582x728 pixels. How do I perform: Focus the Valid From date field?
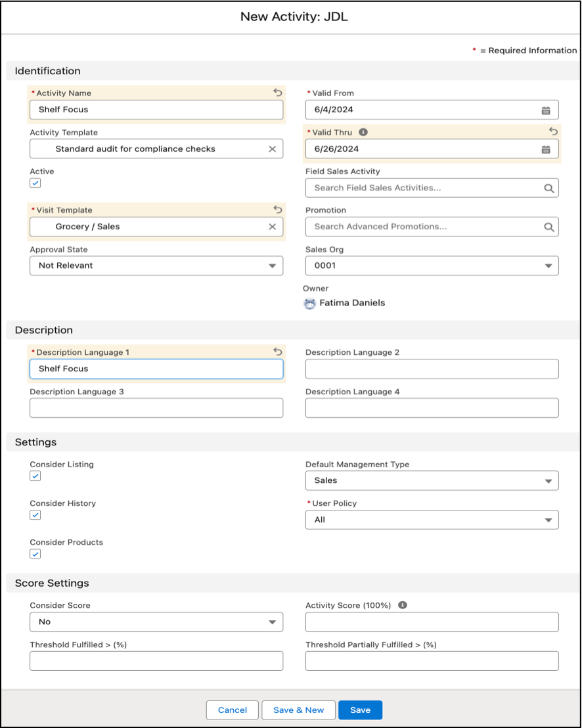(432, 110)
